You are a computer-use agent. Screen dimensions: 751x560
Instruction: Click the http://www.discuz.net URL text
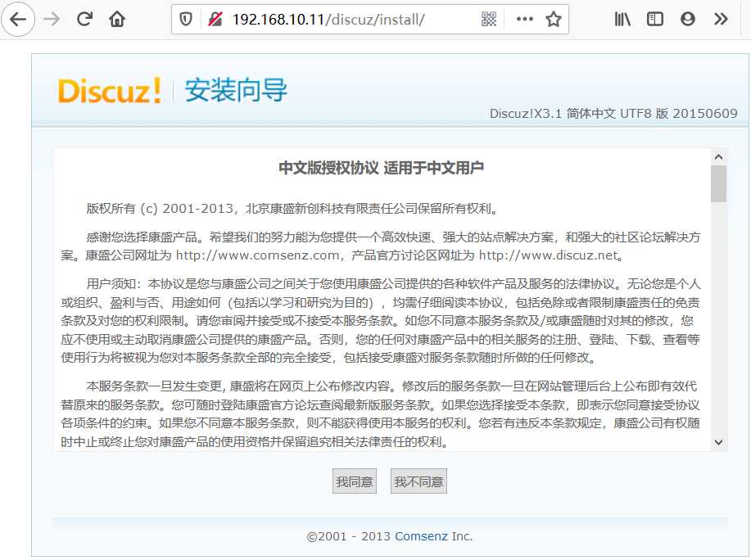pos(549,255)
